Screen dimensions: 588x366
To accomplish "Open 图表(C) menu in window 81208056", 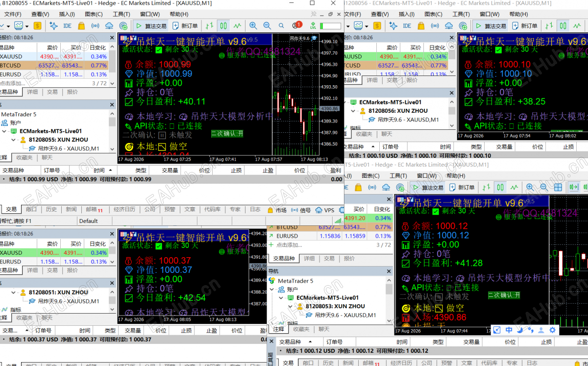I will point(433,14).
